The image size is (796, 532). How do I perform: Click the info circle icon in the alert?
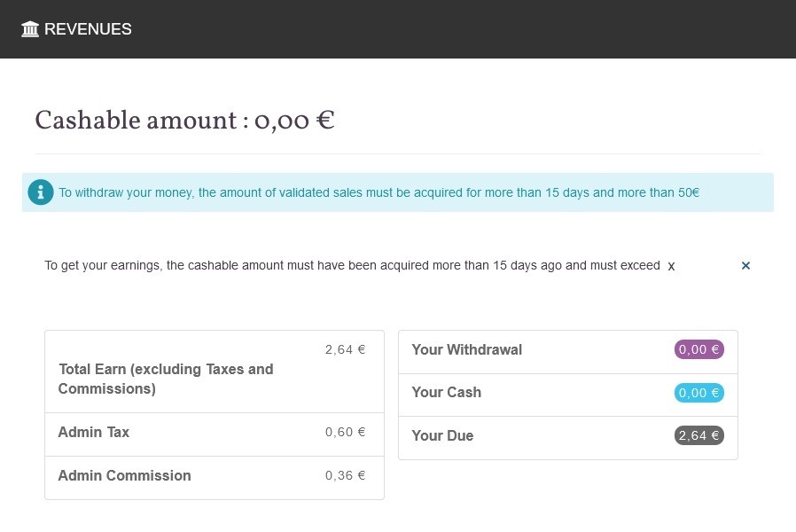(x=41, y=192)
